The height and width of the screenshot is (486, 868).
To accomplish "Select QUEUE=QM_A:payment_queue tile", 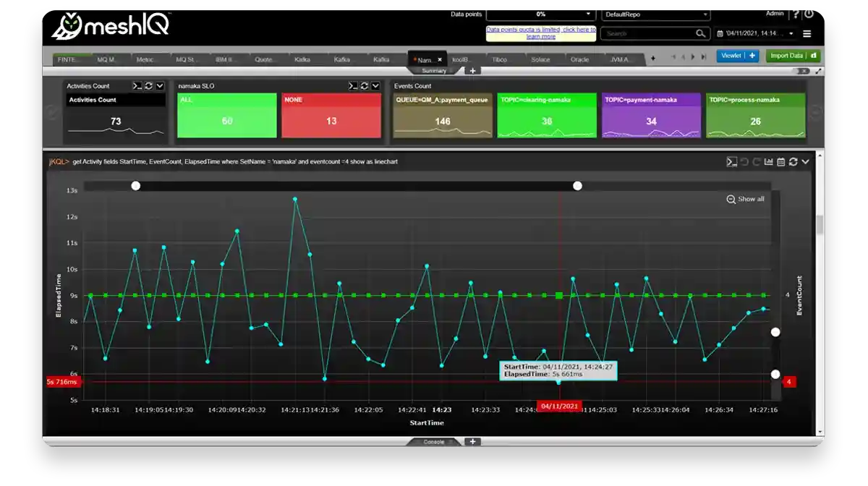I will point(443,115).
